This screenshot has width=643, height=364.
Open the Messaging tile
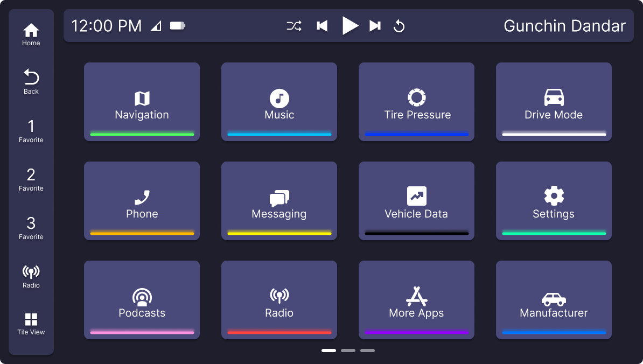pyautogui.click(x=279, y=201)
